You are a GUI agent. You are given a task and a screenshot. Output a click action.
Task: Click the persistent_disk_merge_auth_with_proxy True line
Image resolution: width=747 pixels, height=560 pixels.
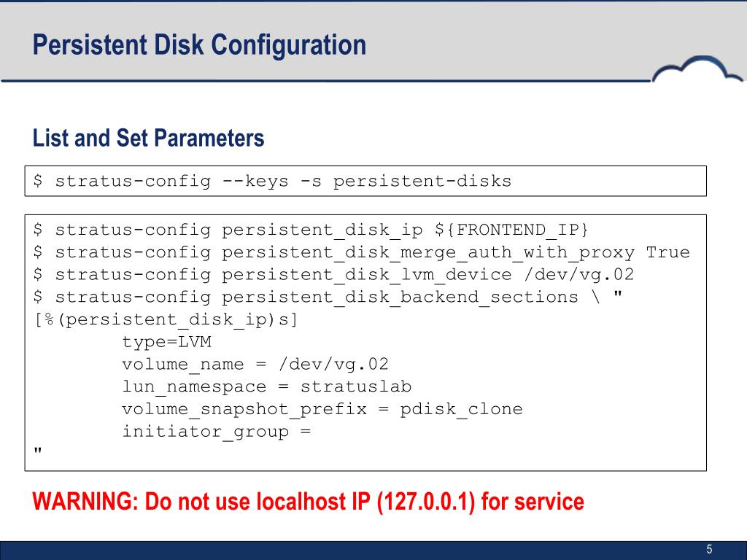pyautogui.click(x=362, y=252)
